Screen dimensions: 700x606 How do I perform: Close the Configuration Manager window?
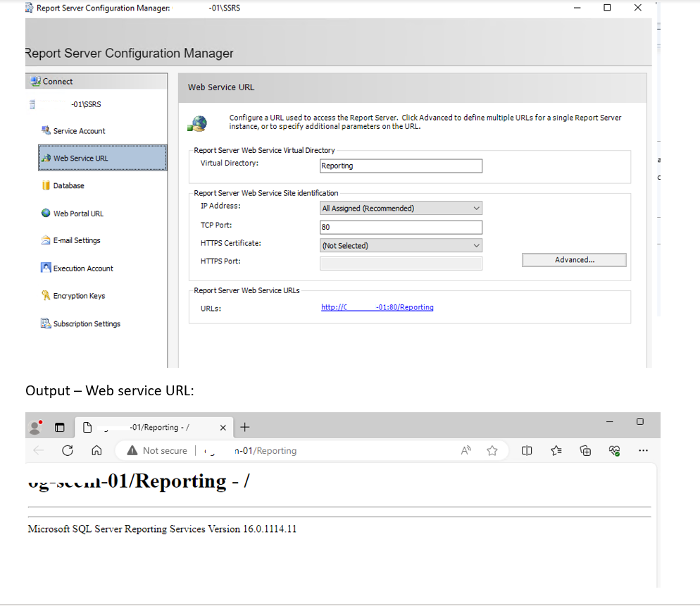638,8
